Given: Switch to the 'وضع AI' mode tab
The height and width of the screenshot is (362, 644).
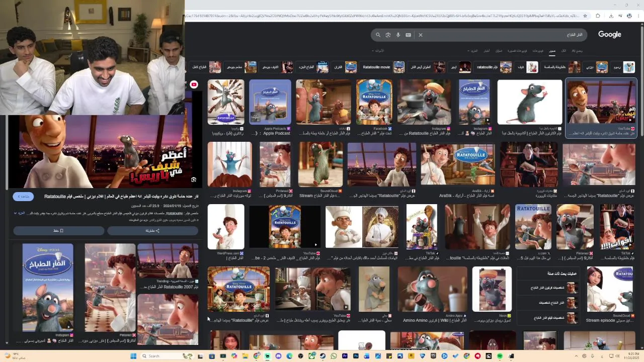Looking at the screenshot, I should [577, 51].
